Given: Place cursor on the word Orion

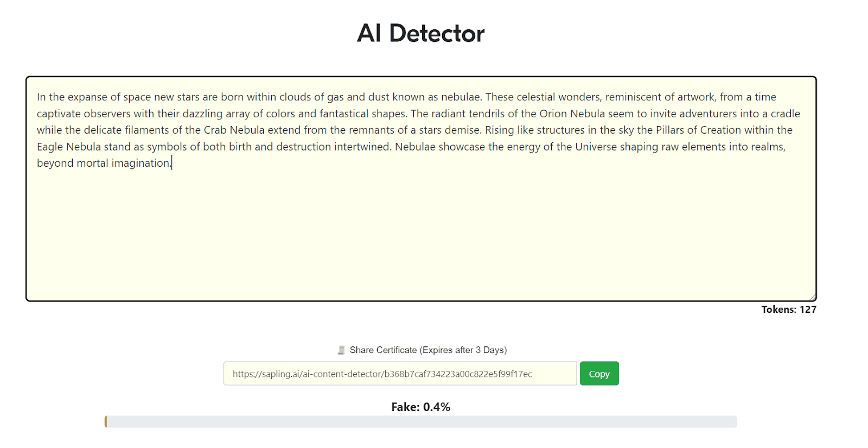Looking at the screenshot, I should [x=553, y=113].
